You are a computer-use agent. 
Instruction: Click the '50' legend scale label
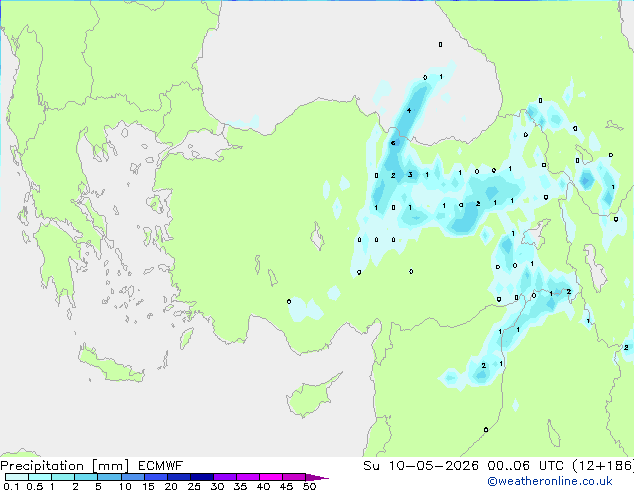click(x=310, y=486)
